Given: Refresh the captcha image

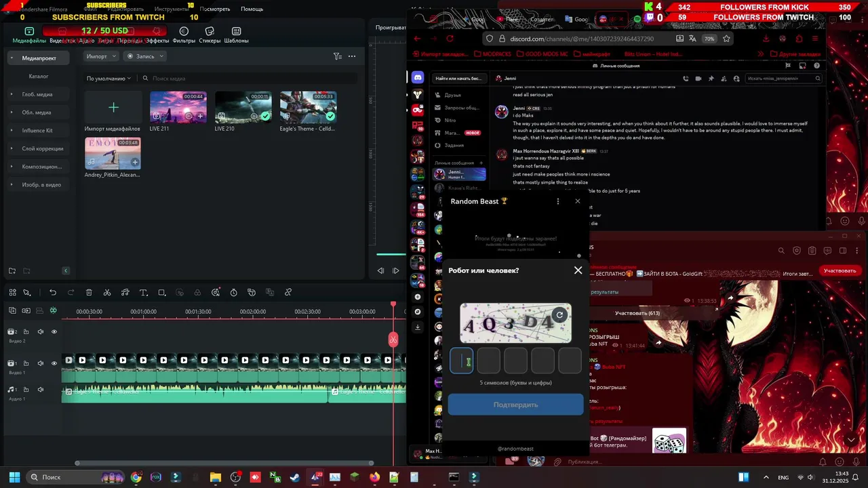Looking at the screenshot, I should (x=559, y=314).
